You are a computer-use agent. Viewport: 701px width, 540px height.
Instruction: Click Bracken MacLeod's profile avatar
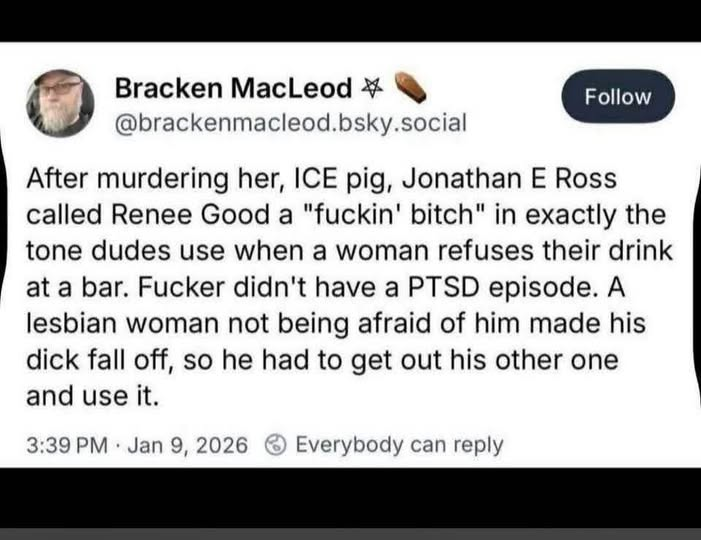pyautogui.click(x=60, y=103)
